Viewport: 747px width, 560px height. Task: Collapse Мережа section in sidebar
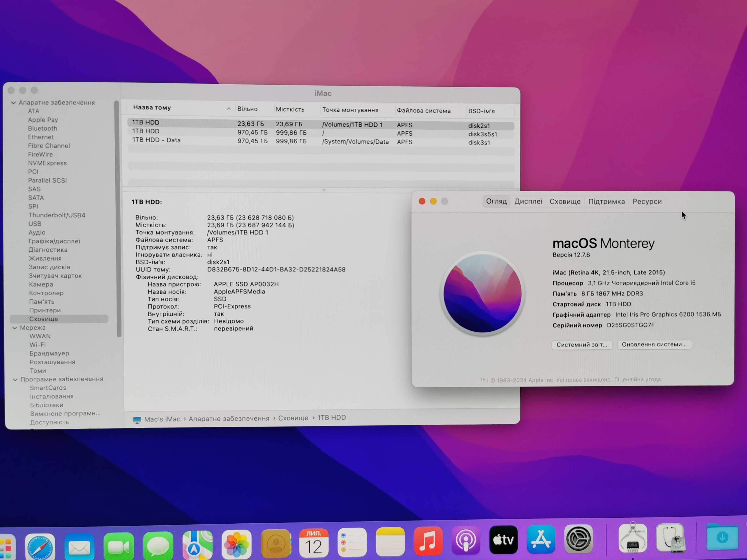click(14, 328)
